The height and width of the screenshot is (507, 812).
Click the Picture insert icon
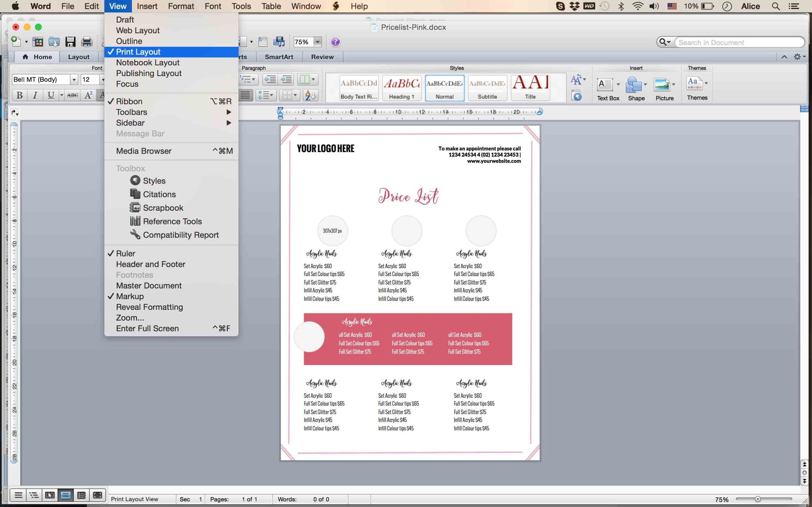[x=662, y=85]
